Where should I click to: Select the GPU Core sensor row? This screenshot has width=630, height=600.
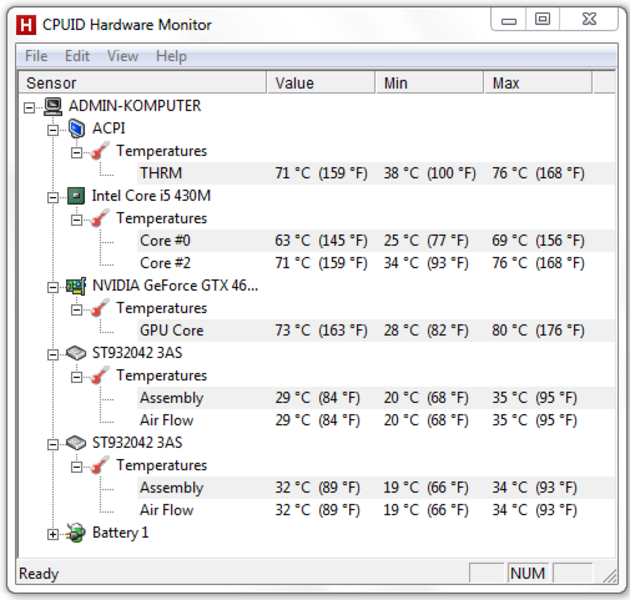point(376,330)
